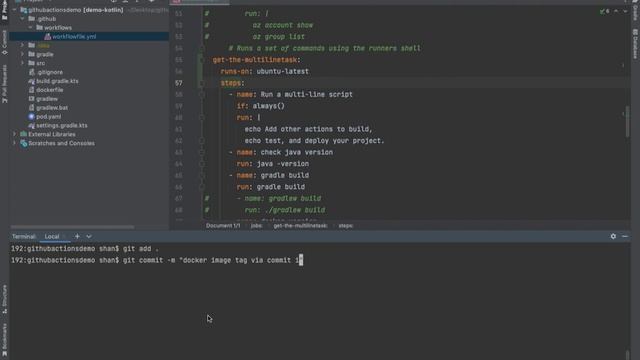Expand External Libraries node
The width and height of the screenshot is (640, 360).
click(x=14, y=134)
